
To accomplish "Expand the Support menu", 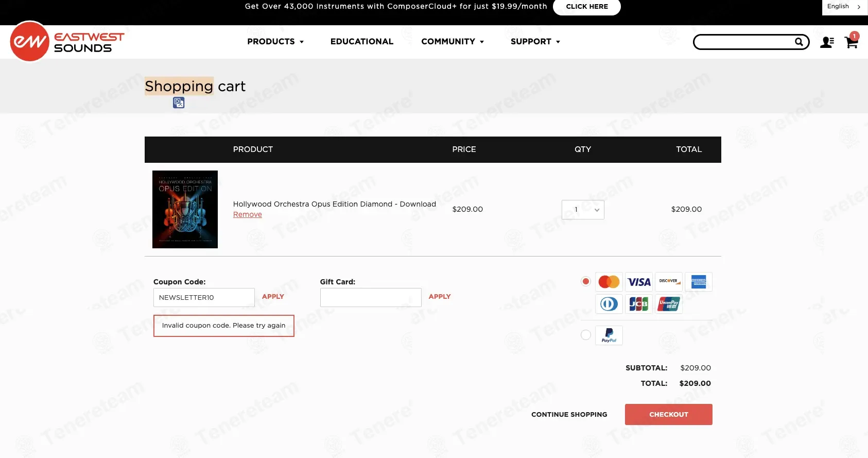I will 535,42.
